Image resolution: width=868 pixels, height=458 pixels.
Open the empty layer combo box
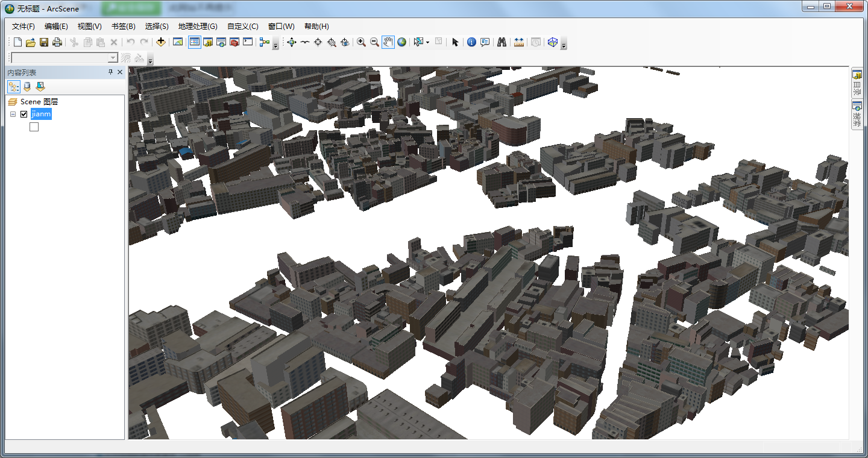pos(113,58)
